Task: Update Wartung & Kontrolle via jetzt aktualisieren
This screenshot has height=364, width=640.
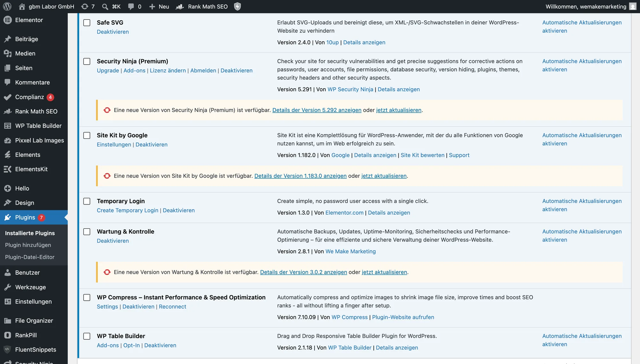Action: click(384, 272)
